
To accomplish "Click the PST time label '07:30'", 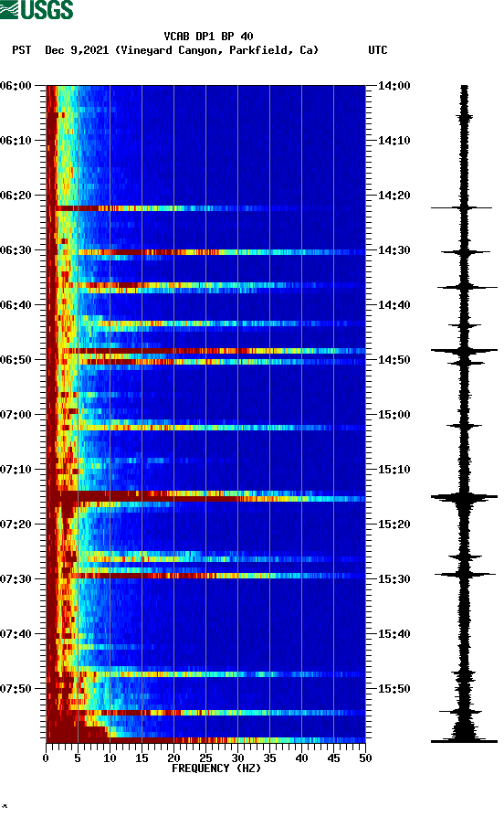I will 16,579.
